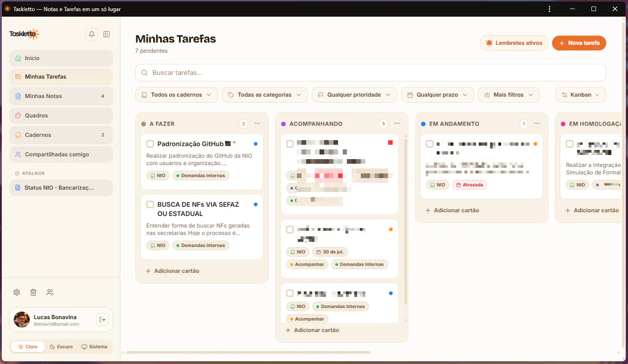628x364 pixels.
Task: Switch to Claro theme
Action: [28, 347]
